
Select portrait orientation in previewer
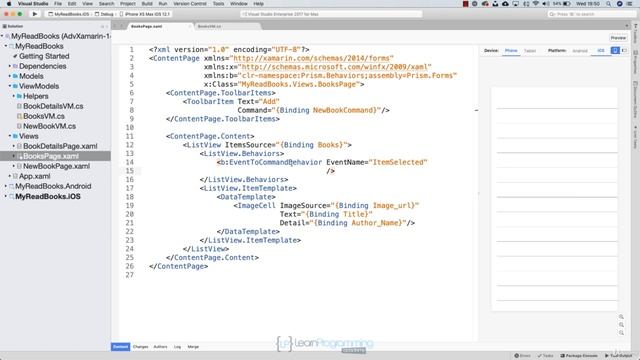click(x=615, y=50)
